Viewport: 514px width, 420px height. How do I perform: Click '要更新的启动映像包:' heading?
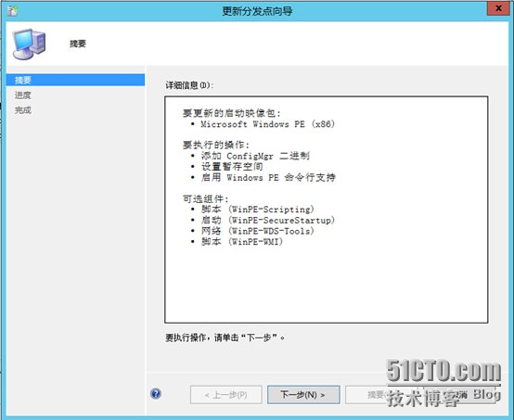[x=232, y=113]
